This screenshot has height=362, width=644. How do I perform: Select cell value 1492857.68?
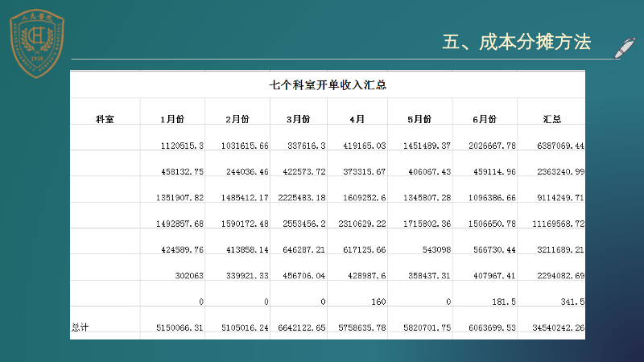click(180, 224)
